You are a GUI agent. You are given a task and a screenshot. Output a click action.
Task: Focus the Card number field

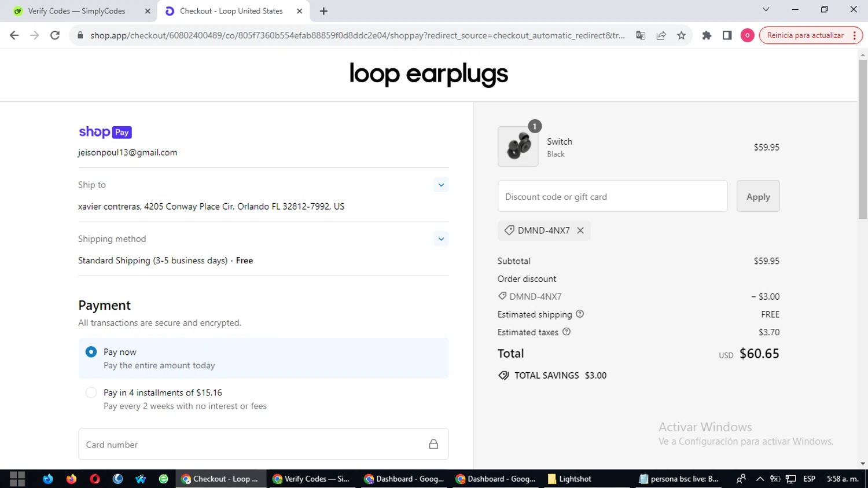[x=263, y=445]
